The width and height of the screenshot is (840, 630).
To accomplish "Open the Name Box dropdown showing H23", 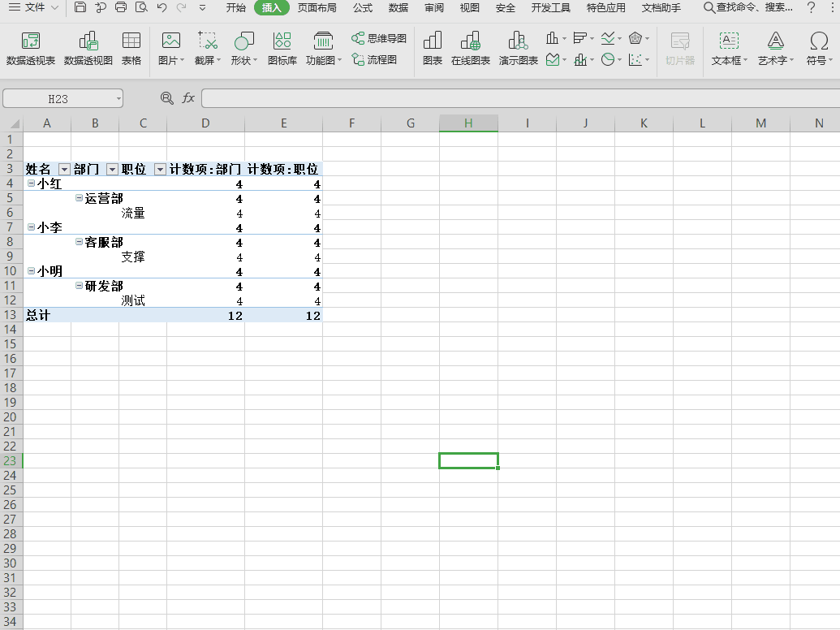I will point(118,99).
